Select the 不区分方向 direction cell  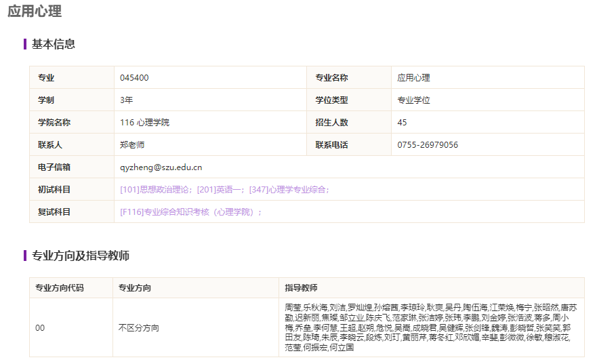tap(138, 328)
